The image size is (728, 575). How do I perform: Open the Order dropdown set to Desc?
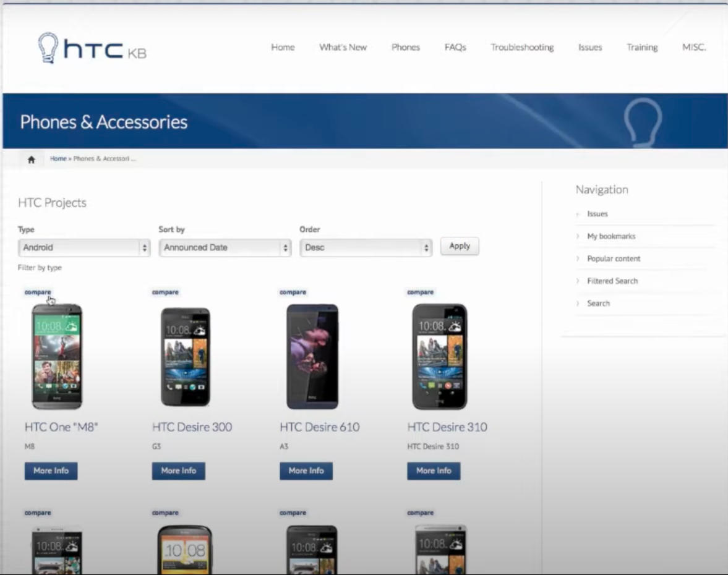[x=366, y=247]
